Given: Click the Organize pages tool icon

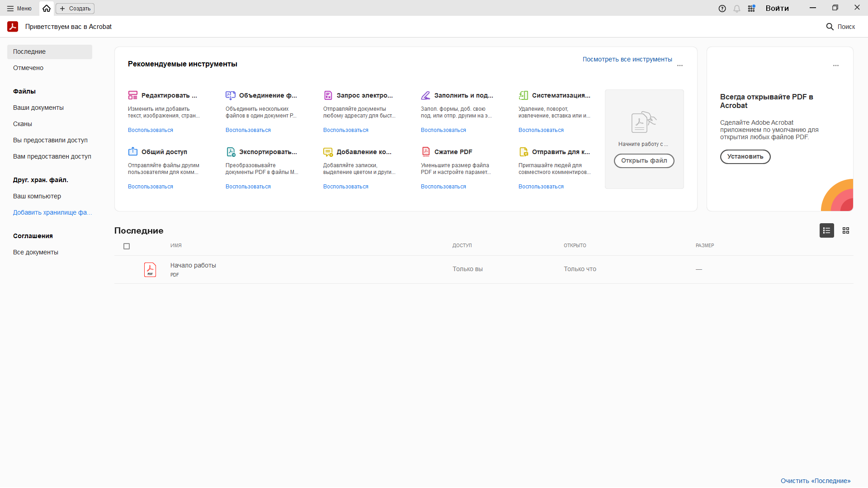Looking at the screenshot, I should (x=523, y=95).
